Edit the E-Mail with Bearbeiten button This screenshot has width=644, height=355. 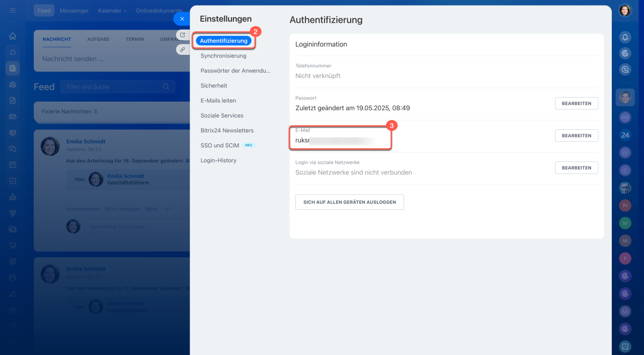(577, 136)
